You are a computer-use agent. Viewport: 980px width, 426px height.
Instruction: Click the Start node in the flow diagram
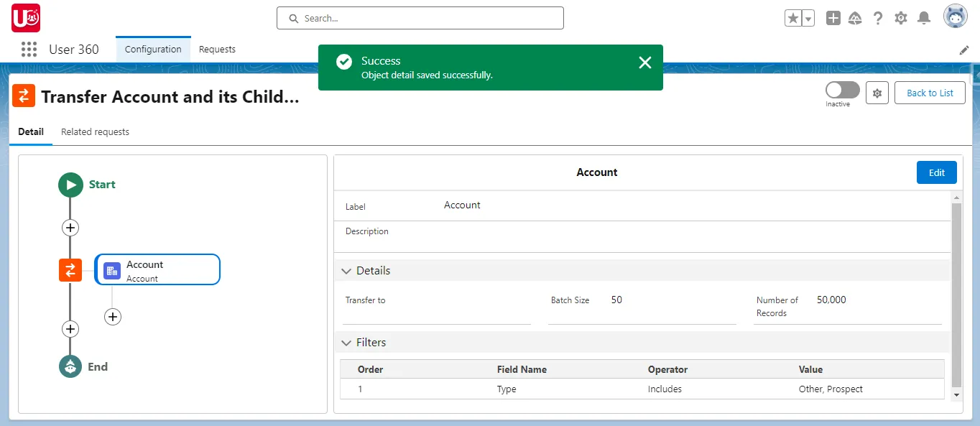point(70,184)
